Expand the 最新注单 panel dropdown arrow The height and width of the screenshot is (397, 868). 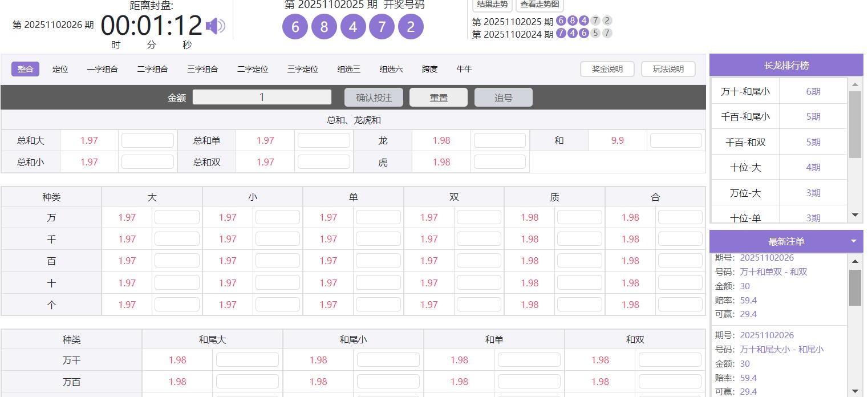(854, 241)
